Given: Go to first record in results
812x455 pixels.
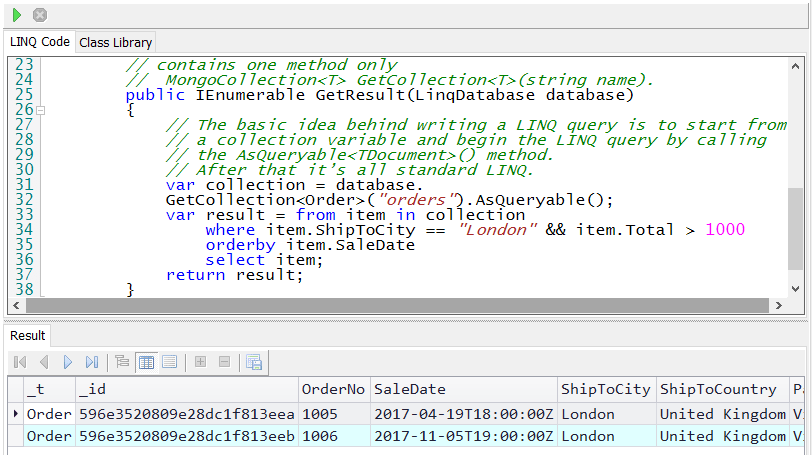Looking at the screenshot, I should 20,362.
